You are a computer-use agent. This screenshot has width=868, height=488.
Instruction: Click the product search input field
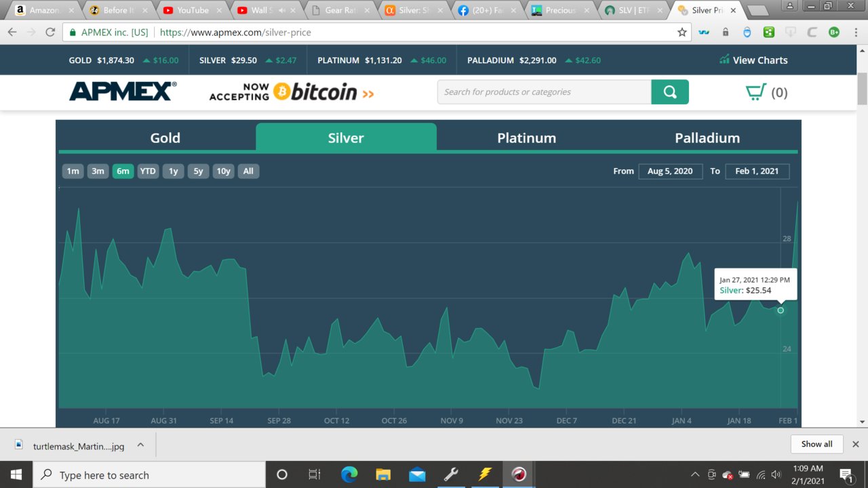click(x=545, y=92)
